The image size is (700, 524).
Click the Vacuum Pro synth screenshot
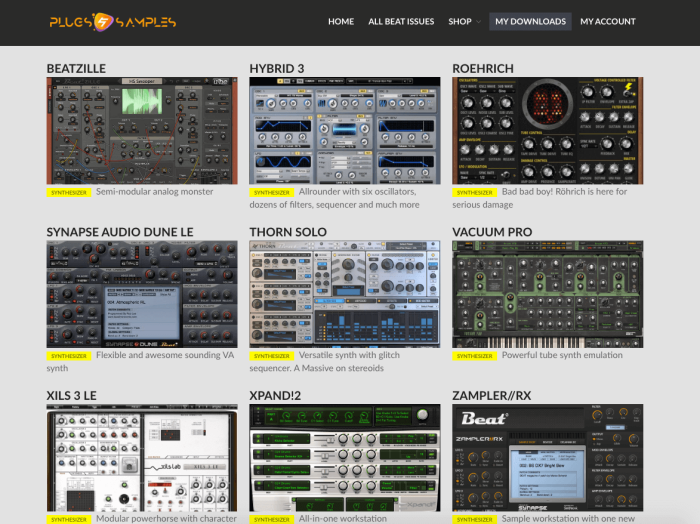pyautogui.click(x=548, y=294)
